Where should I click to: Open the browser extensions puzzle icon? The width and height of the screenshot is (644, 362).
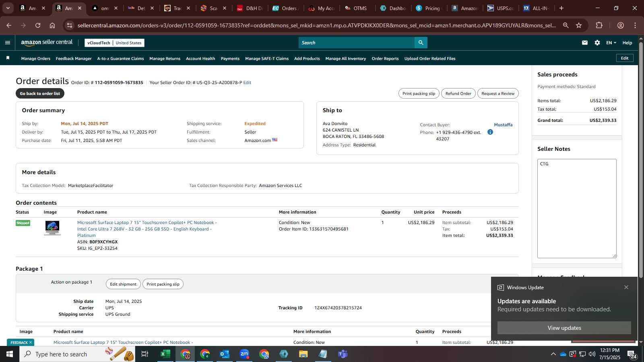click(599, 25)
